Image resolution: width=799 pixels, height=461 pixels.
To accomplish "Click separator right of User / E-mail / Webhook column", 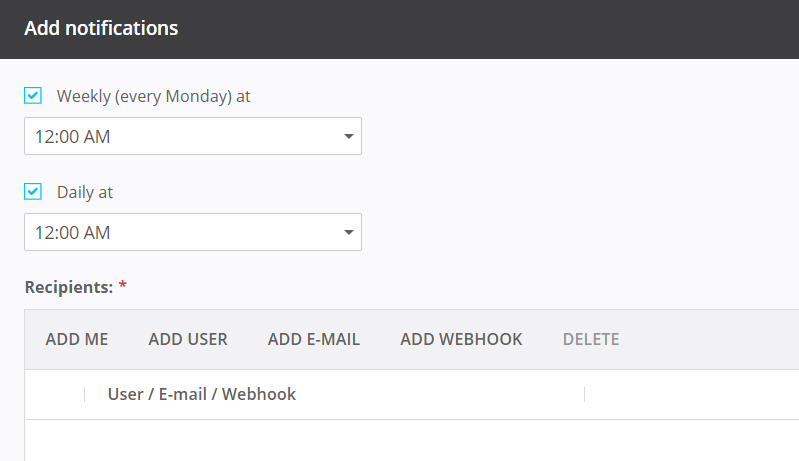I will [x=585, y=395].
